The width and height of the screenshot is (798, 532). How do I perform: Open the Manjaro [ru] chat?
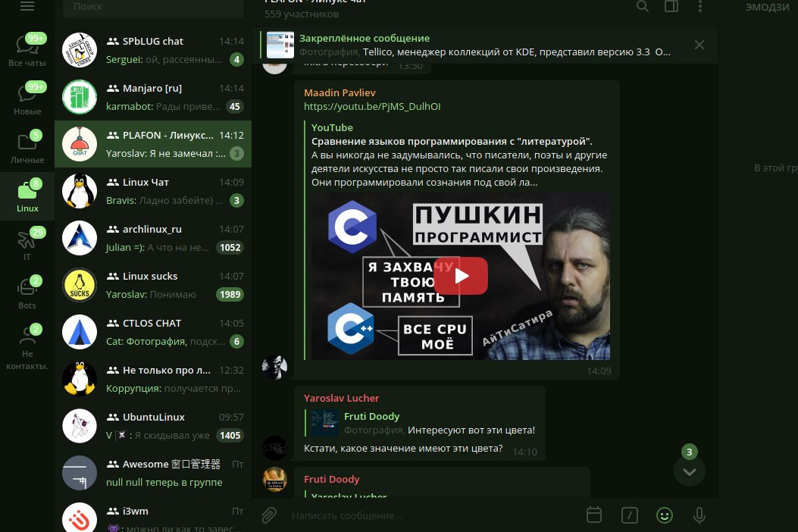click(x=152, y=97)
